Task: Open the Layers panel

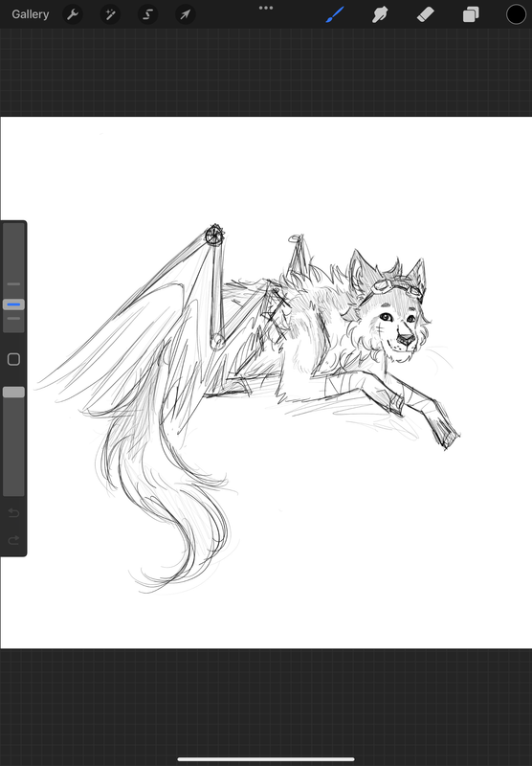Action: pos(471,14)
